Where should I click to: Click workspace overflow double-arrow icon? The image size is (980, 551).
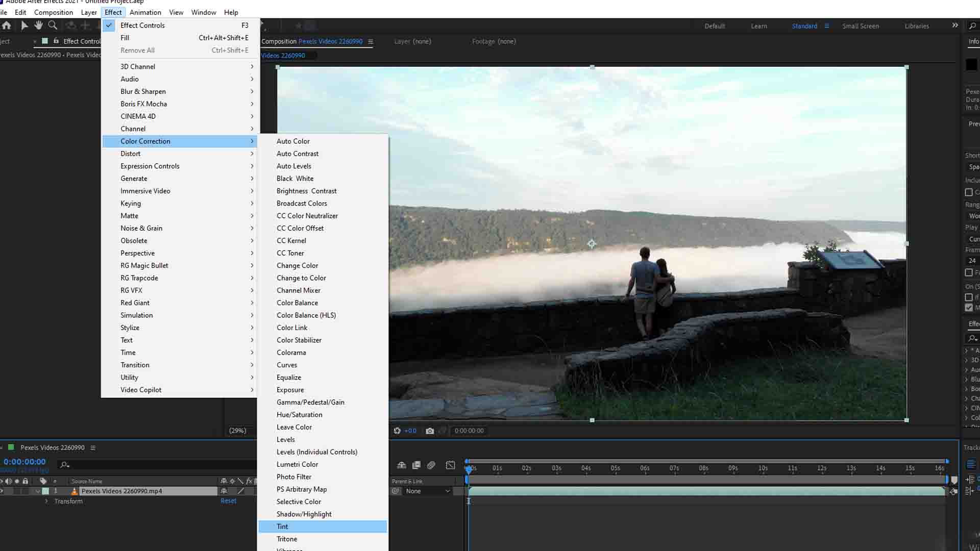955,26
